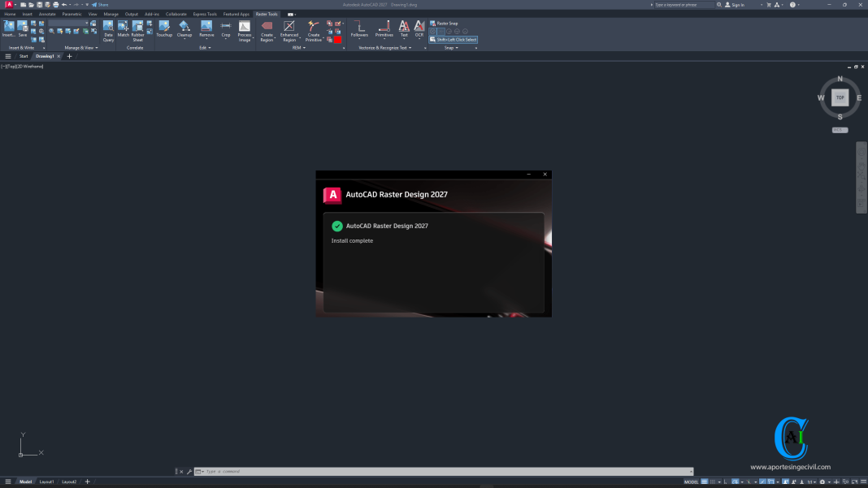Toggle polar tracking in status bar
Image resolution: width=868 pixels, height=488 pixels.
click(x=736, y=482)
